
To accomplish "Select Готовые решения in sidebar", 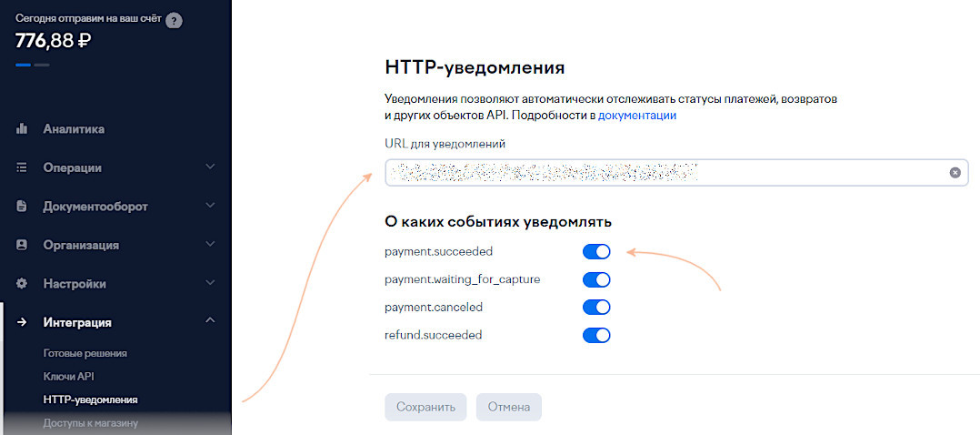I will tap(85, 353).
